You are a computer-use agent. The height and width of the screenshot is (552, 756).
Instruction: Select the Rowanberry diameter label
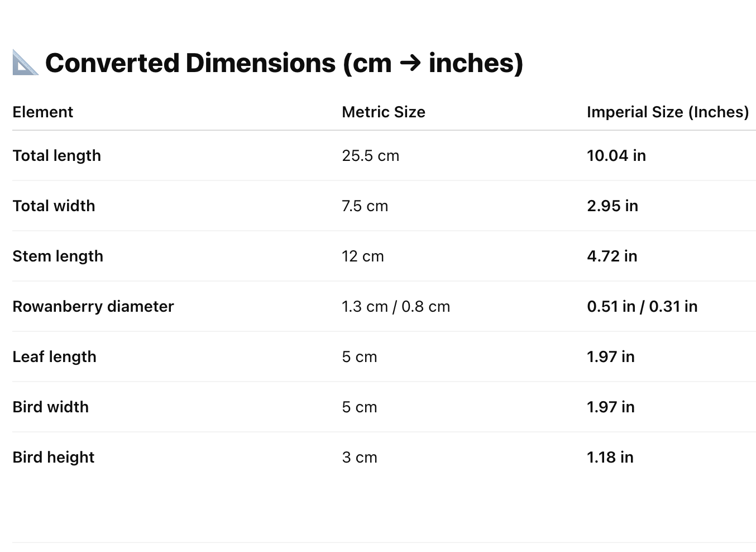(93, 306)
